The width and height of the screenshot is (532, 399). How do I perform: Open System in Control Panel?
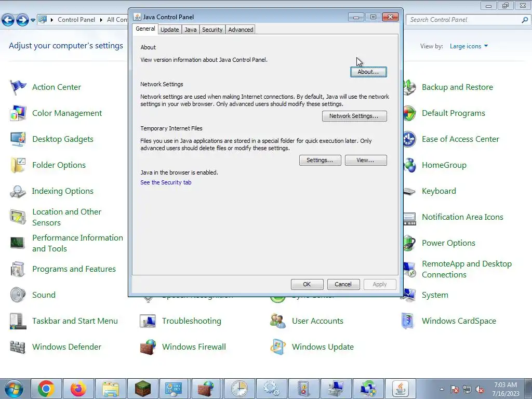[435, 295]
